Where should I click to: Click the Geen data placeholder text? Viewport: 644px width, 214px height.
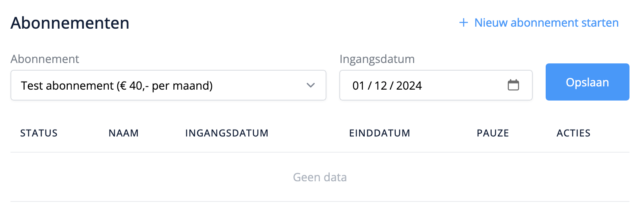[x=320, y=177]
